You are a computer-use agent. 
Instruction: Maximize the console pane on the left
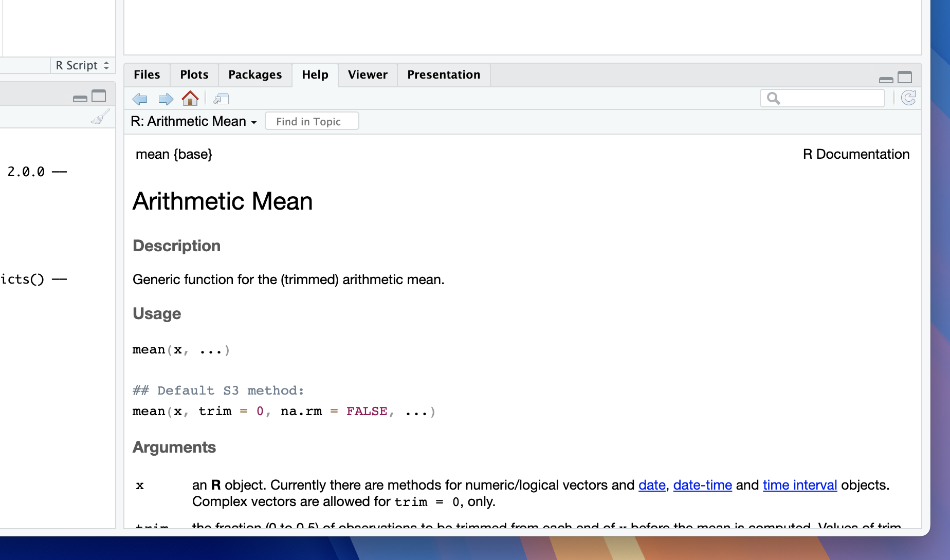pyautogui.click(x=99, y=96)
